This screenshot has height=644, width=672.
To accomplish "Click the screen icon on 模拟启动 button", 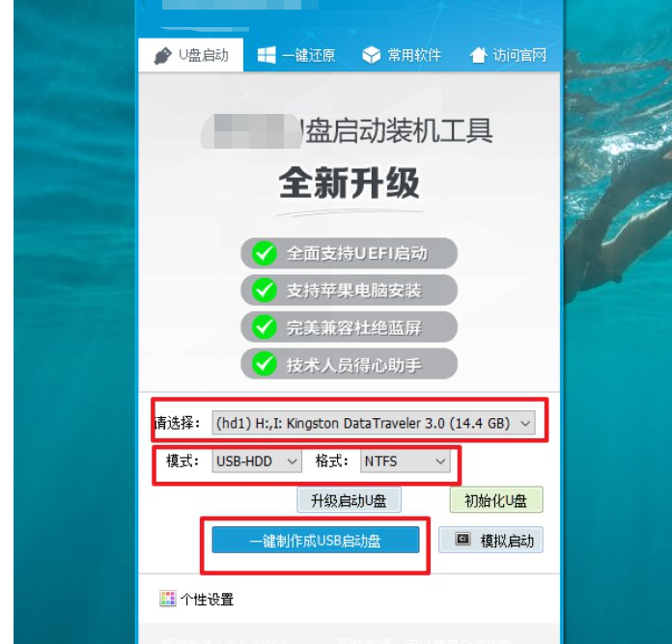I will [462, 539].
